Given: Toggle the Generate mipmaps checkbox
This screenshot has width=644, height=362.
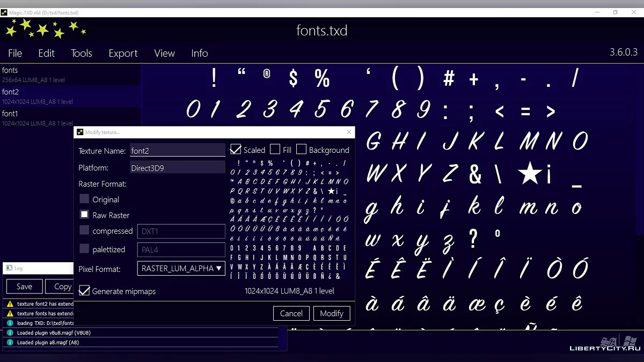Looking at the screenshot, I should click(x=84, y=291).
